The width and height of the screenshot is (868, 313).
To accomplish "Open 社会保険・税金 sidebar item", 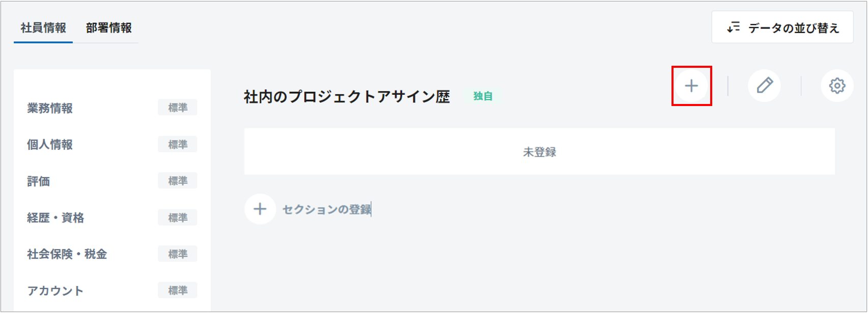I will click(x=67, y=254).
